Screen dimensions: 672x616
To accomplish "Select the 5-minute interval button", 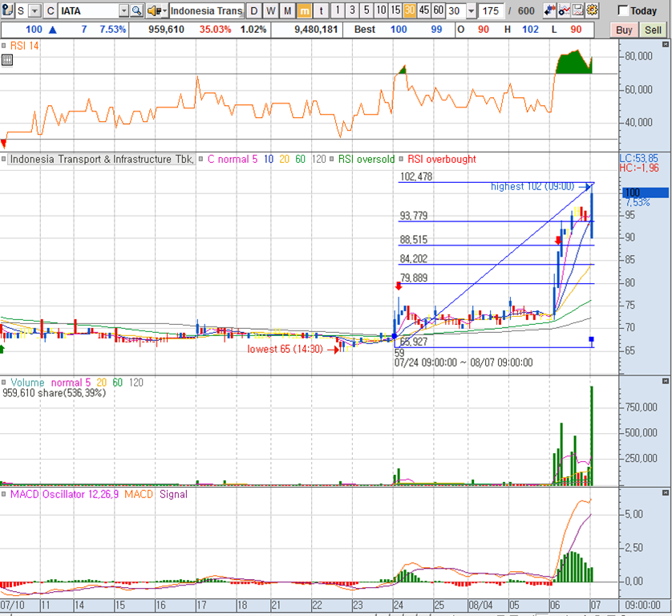I will point(366,10).
